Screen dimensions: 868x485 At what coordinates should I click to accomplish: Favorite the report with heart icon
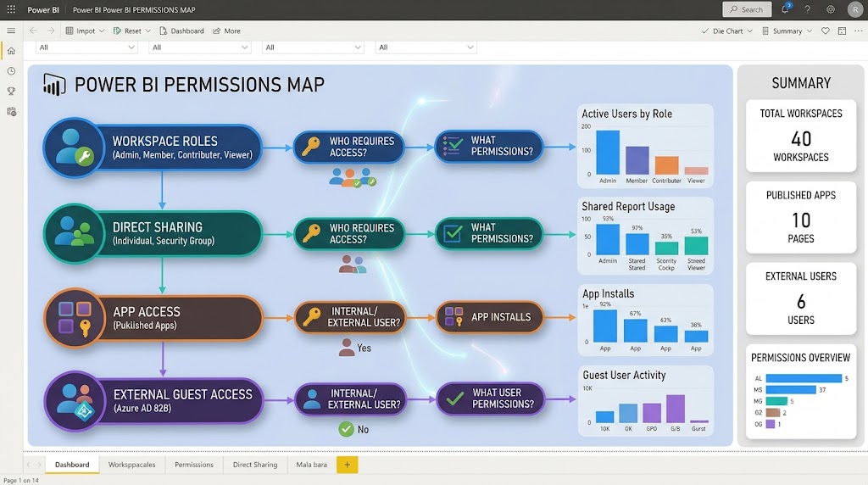pyautogui.click(x=826, y=31)
